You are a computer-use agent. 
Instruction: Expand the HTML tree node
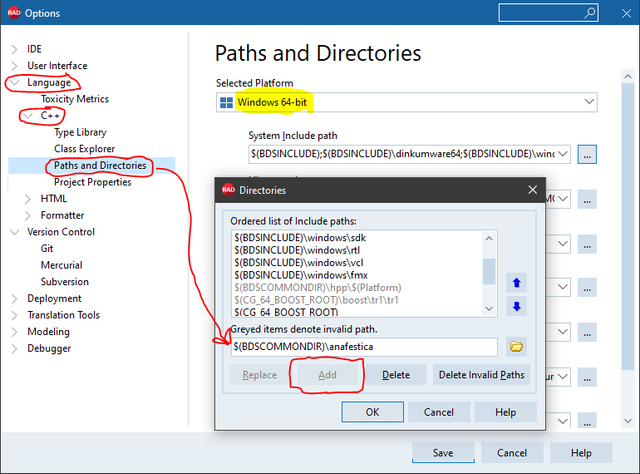28,199
